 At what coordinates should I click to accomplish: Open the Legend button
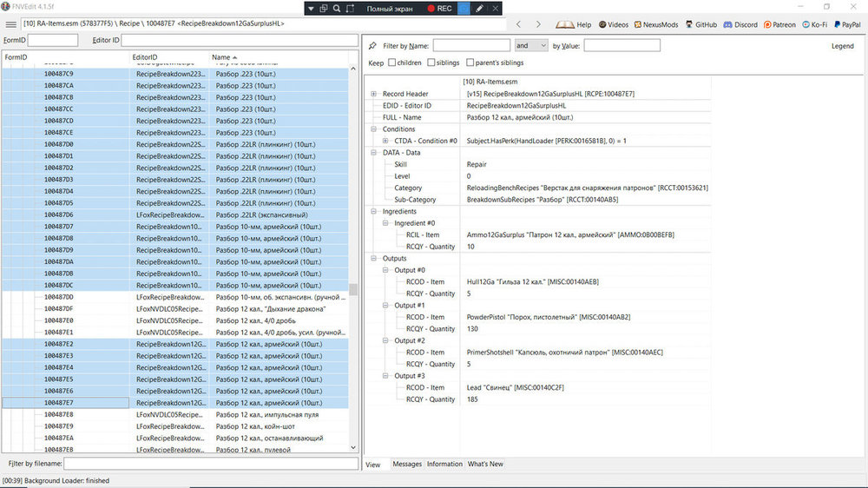pos(843,46)
